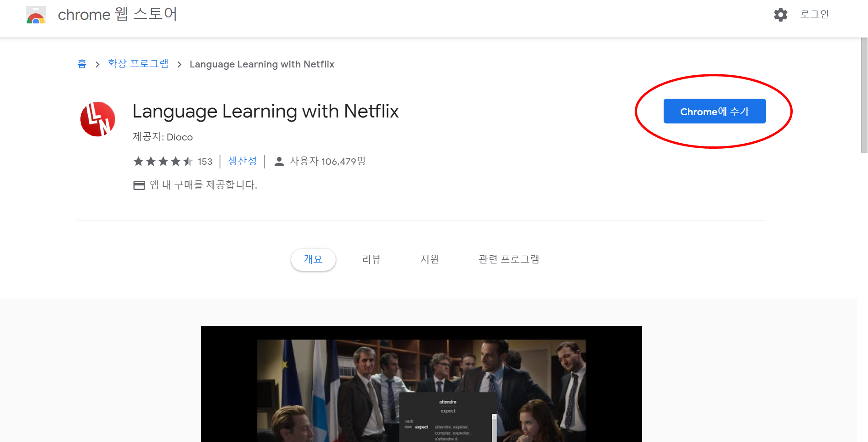Select the 개요 tab
This screenshot has height=442, width=868.
tap(313, 259)
